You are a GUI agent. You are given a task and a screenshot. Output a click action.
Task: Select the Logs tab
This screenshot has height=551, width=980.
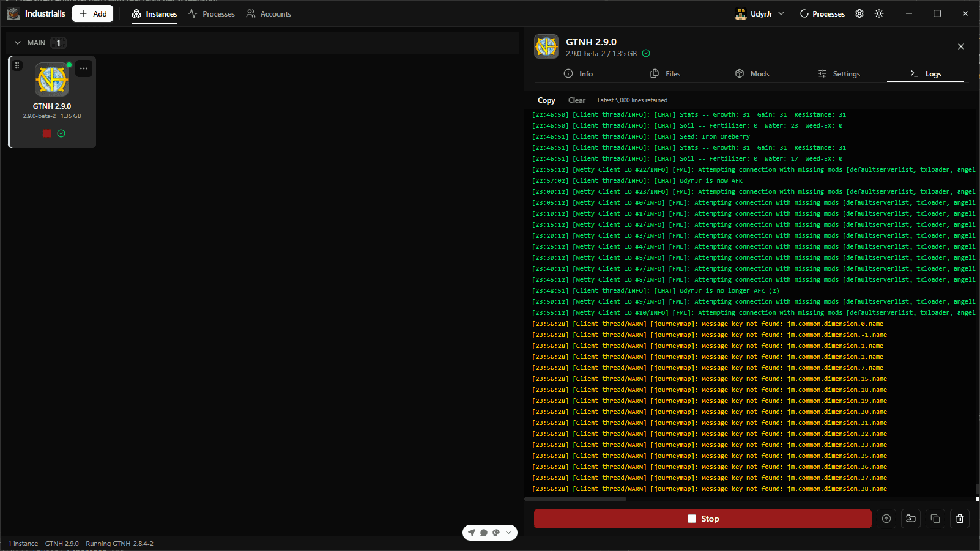(926, 73)
